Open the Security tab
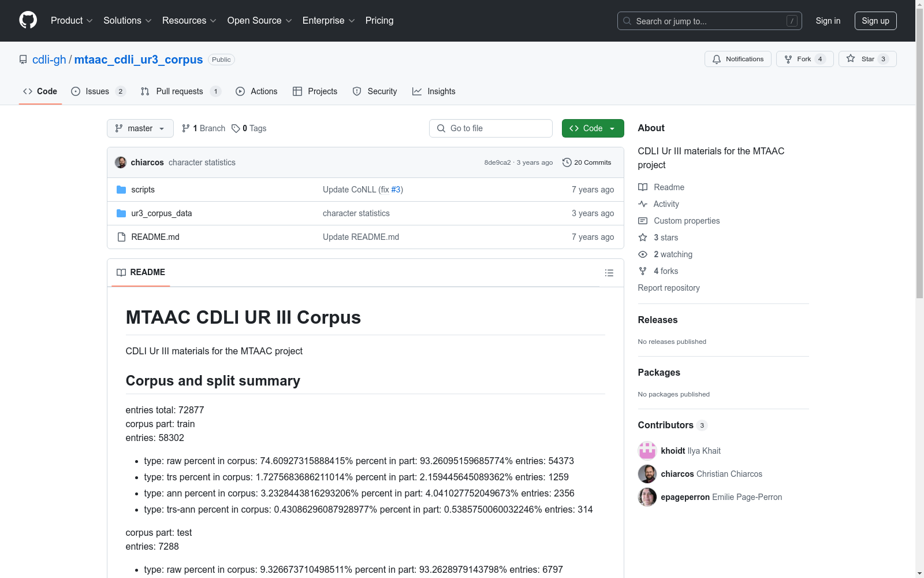 (x=375, y=91)
